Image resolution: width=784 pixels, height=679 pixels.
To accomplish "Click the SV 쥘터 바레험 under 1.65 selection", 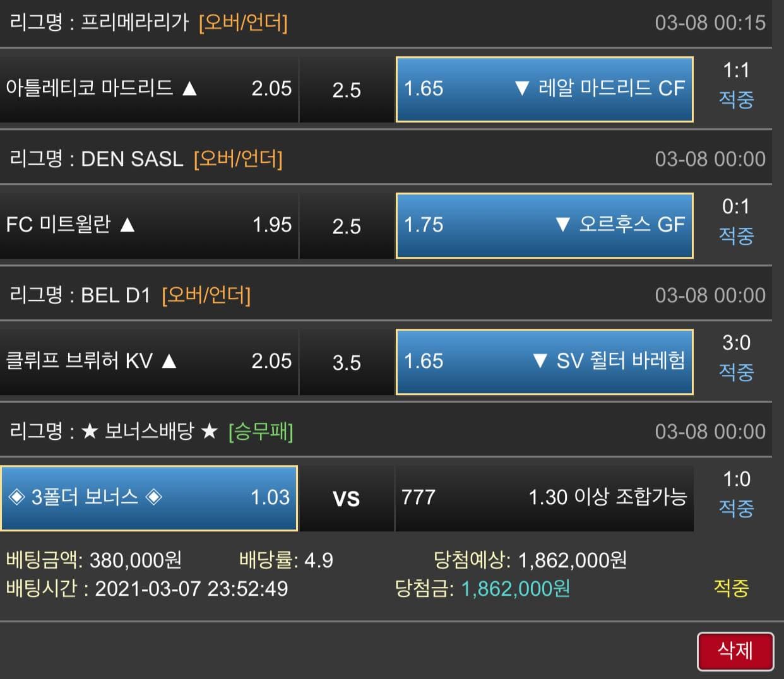I will pos(545,362).
